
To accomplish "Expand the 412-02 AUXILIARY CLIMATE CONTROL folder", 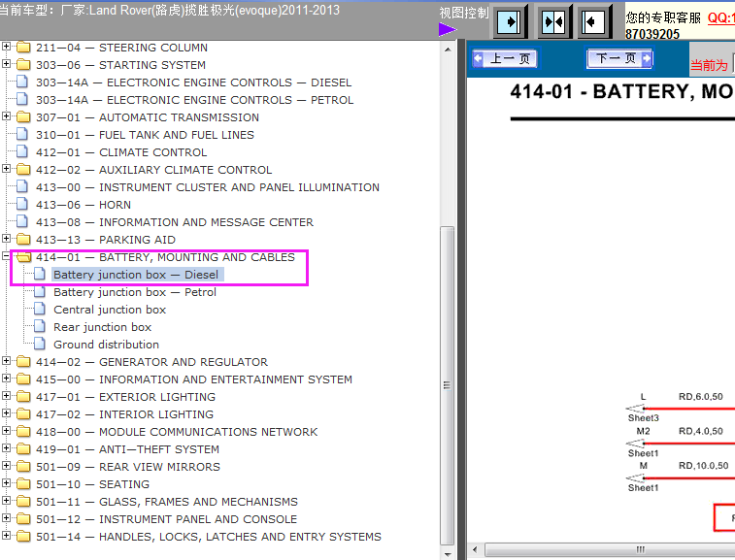I will point(6,169).
